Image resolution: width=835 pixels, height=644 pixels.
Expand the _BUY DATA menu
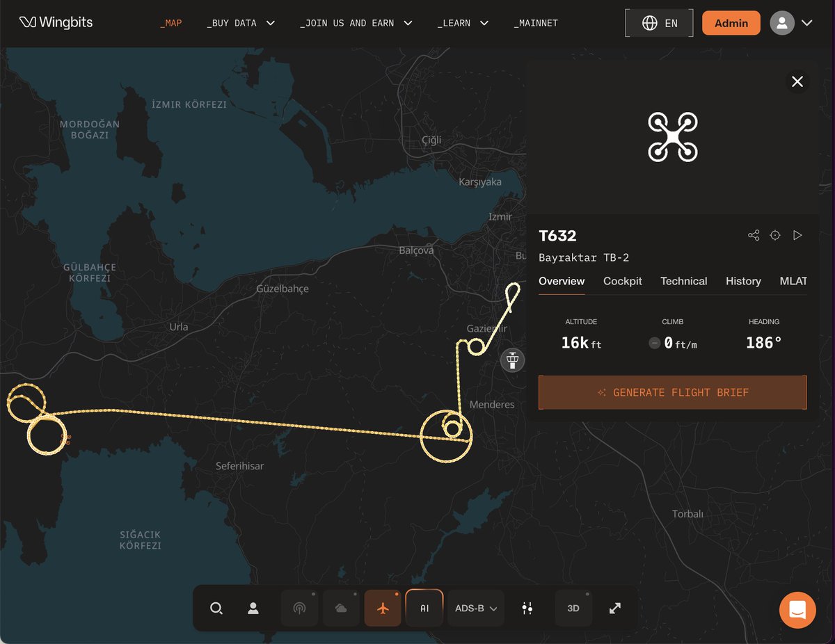[x=241, y=23]
